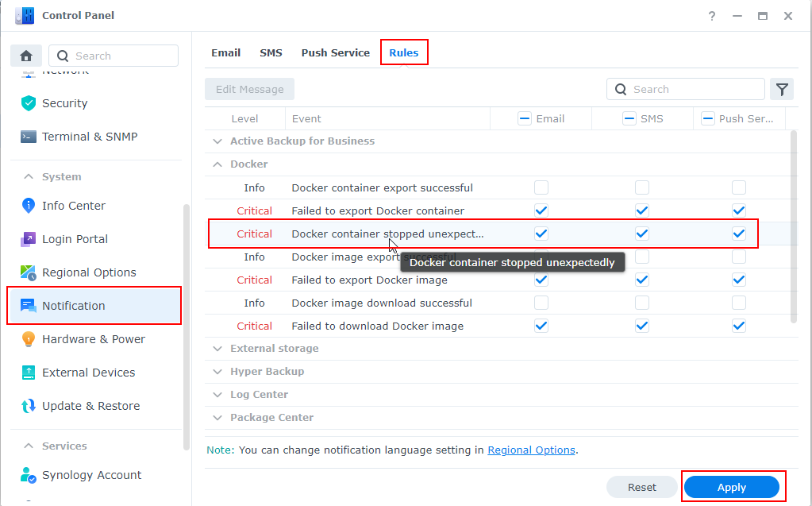The width and height of the screenshot is (812, 506).
Task: Enable Email for Docker container export successful
Action: [541, 187]
